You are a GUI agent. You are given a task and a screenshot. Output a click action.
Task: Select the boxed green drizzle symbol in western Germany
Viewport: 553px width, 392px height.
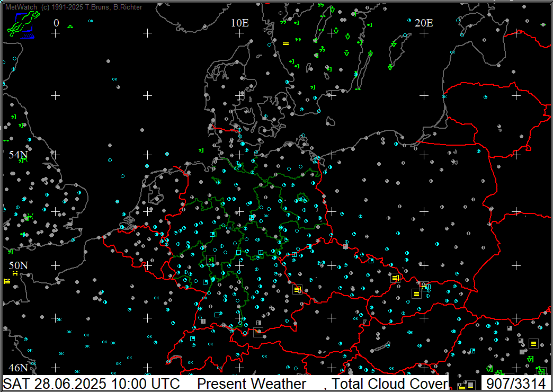211,260
